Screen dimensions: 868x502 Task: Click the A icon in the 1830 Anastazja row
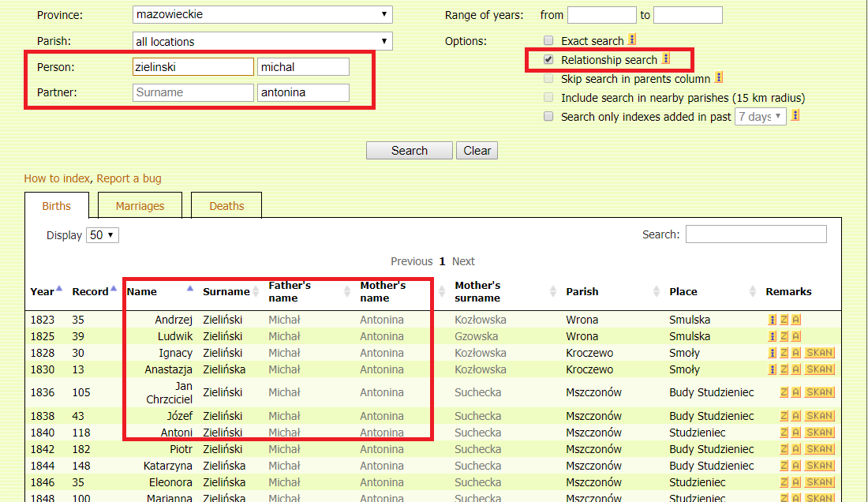(x=796, y=369)
